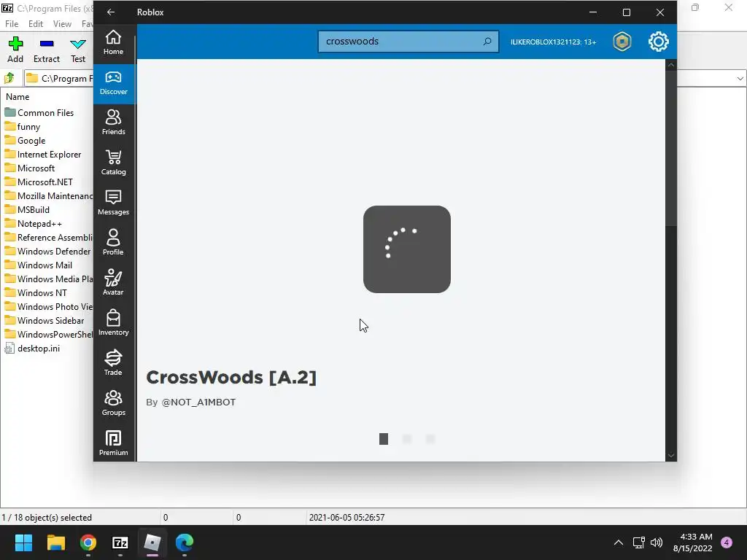747x560 pixels.
Task: Click the 7-Zip up-folder arrow icon
Action: coord(9,78)
